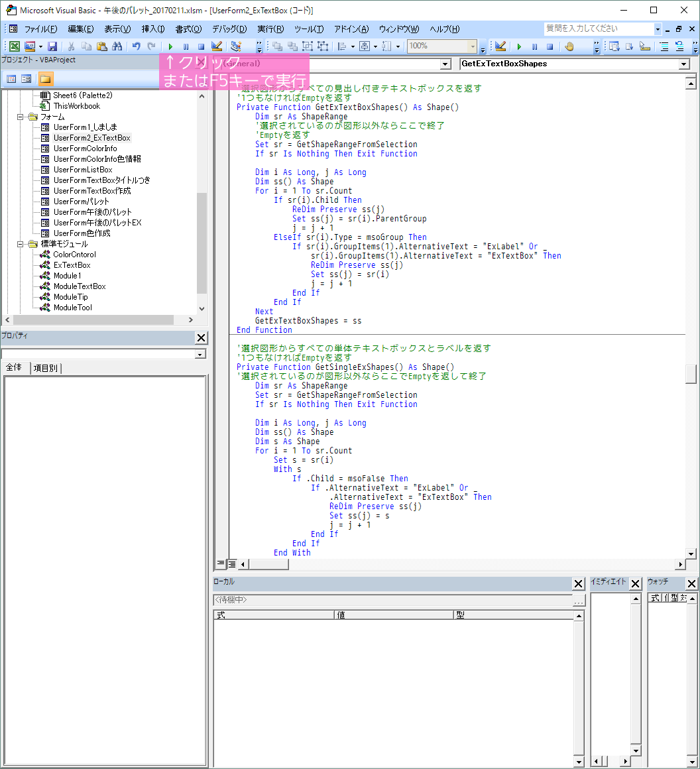Click the Align Lefts icon
Viewport: 700px width, 769px height.
pyautogui.click(x=343, y=46)
